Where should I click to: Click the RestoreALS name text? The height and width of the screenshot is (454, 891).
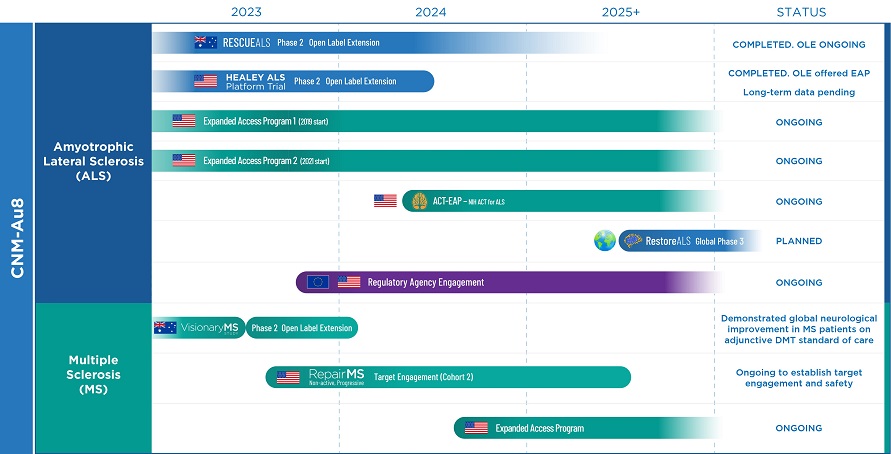pos(668,241)
